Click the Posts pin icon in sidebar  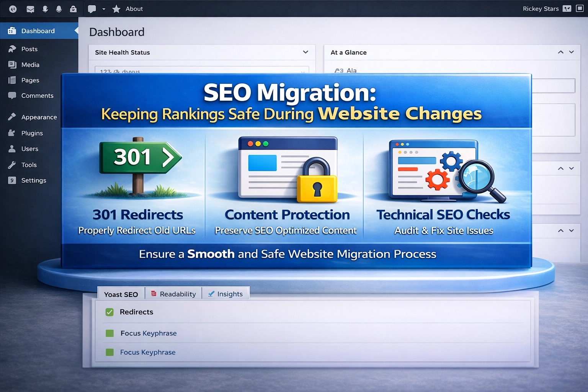point(12,49)
